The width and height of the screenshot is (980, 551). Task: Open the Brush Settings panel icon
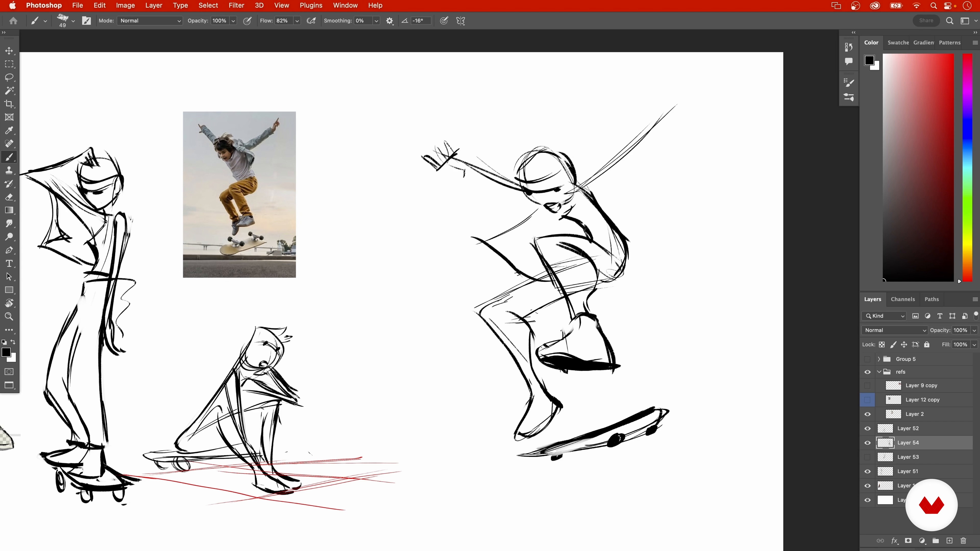tap(86, 21)
